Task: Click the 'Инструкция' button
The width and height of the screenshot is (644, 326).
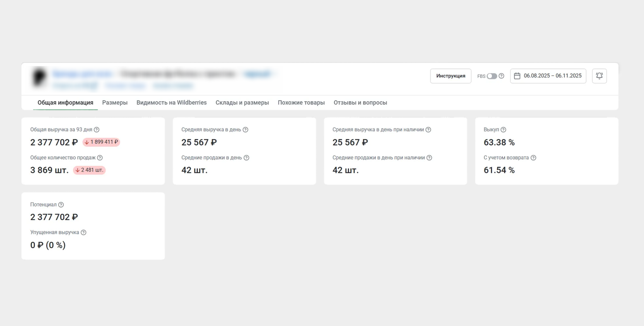Action: 451,76
